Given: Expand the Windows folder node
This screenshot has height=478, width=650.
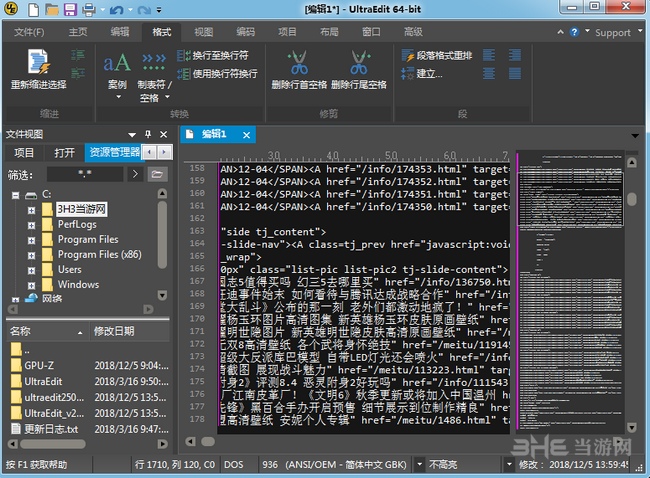Looking at the screenshot, I should [31, 285].
